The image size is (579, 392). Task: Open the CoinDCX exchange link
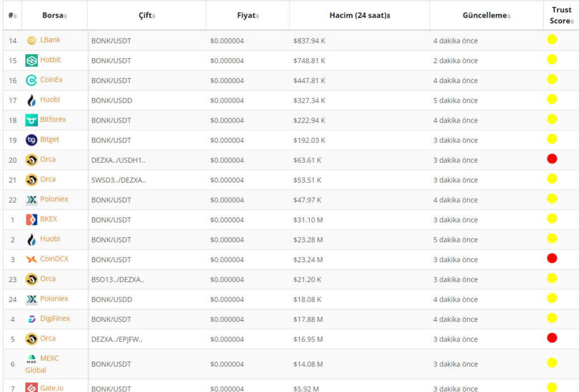[54, 259]
